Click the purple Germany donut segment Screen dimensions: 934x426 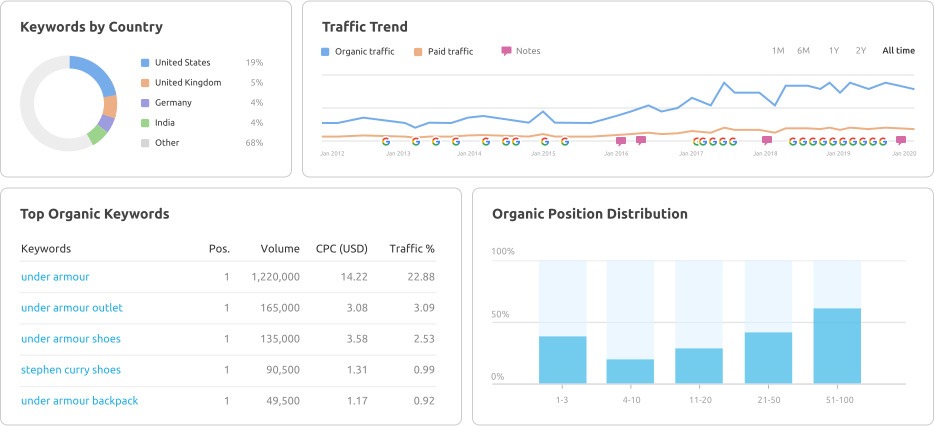tap(106, 123)
